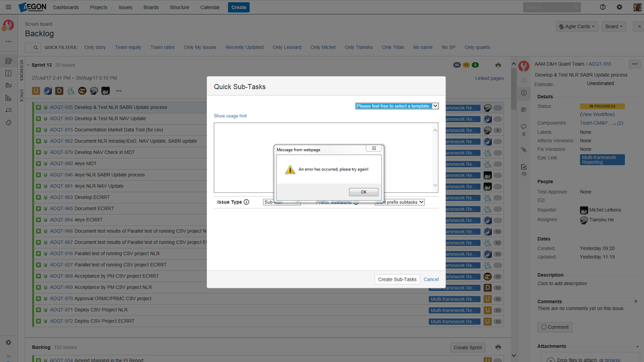Click the Backlog section print icon
This screenshot has height=362, width=644.
(498, 347)
